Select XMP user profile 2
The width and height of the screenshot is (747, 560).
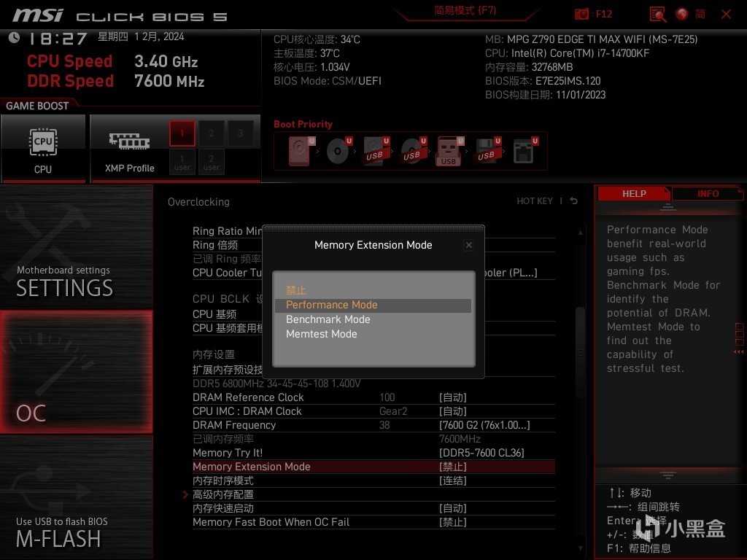[211, 162]
